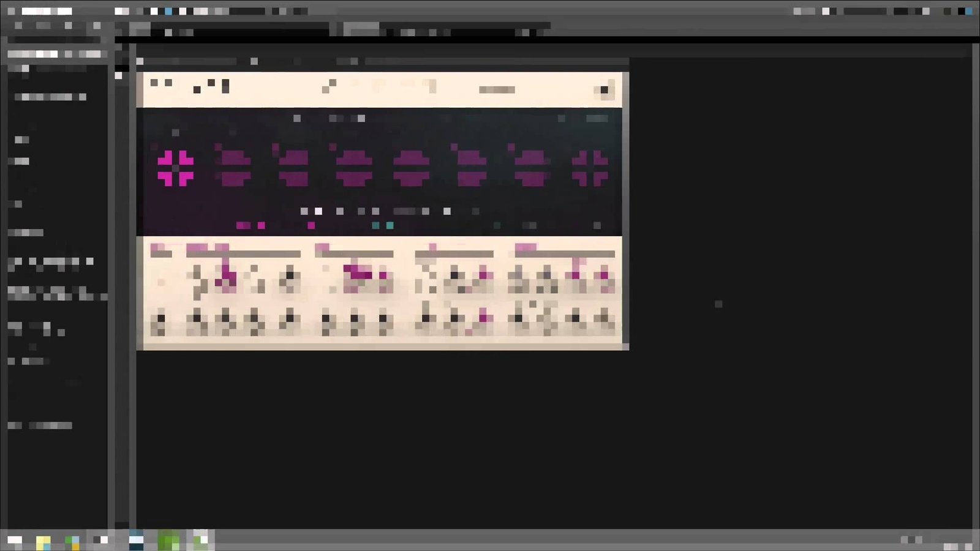Select the bright magenta first sequencer pad
Screen dimensions: 980x551
coord(176,168)
